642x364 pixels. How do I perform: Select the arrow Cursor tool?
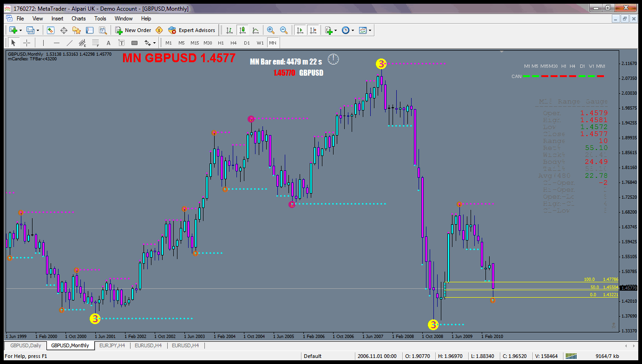pyautogui.click(x=13, y=43)
